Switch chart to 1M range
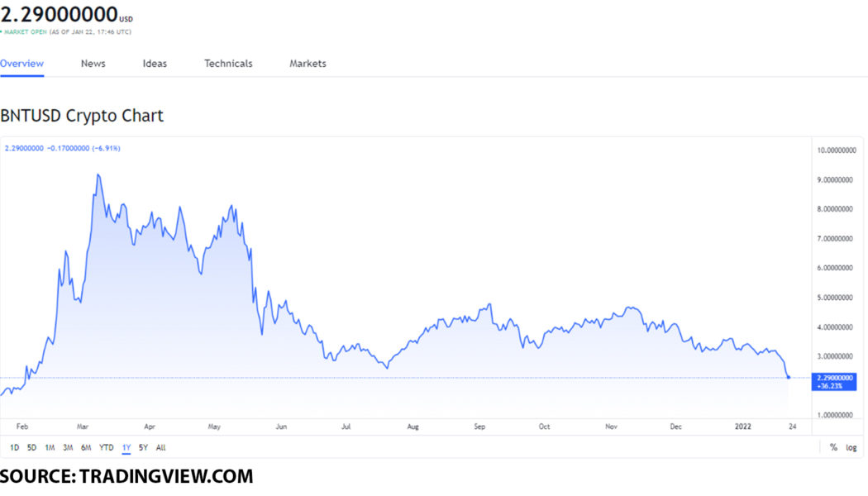This screenshot has width=868, height=496. (50, 447)
